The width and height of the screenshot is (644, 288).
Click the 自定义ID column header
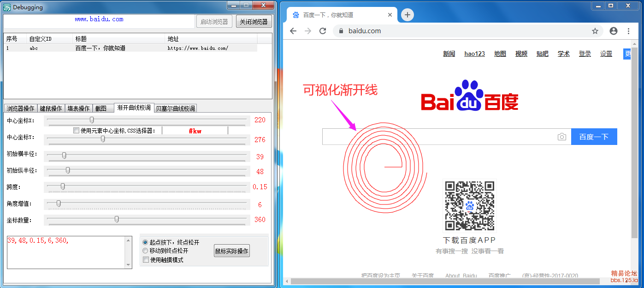coord(51,39)
